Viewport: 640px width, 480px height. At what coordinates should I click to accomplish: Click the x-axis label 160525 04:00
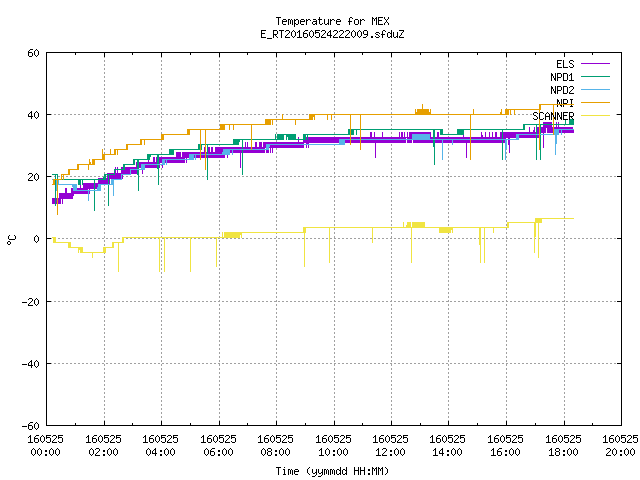click(161, 446)
